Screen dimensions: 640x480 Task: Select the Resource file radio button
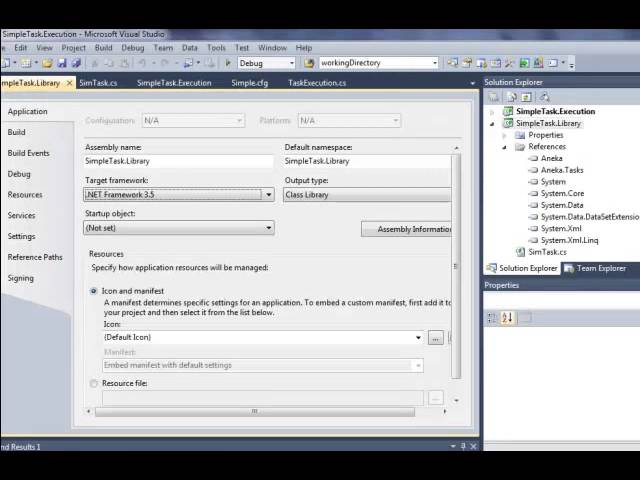(x=93, y=383)
